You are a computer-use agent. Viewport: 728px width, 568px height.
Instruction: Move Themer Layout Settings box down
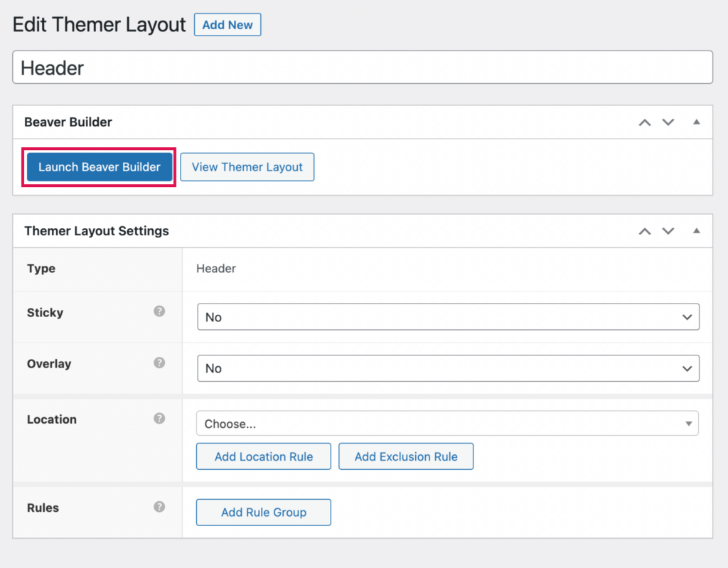click(668, 230)
